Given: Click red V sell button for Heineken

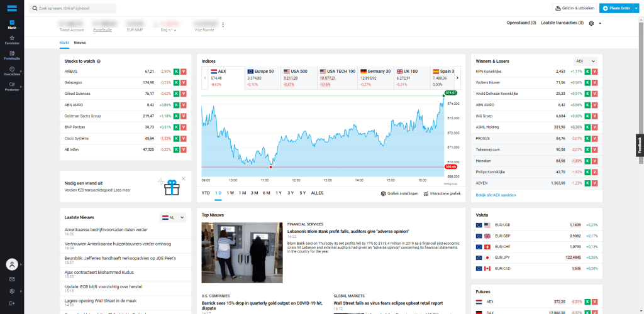Looking at the screenshot, I should point(595,161).
